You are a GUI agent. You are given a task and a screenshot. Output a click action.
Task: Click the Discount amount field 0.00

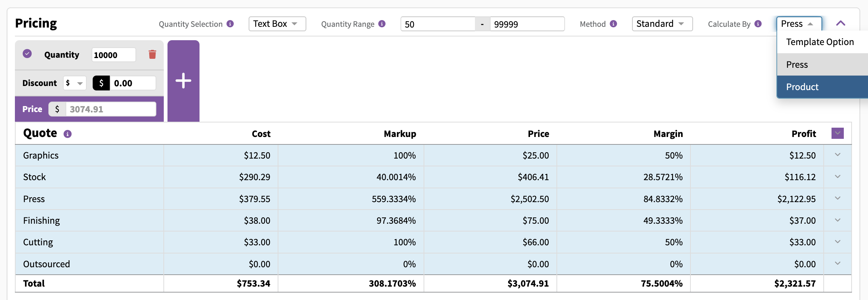(133, 83)
